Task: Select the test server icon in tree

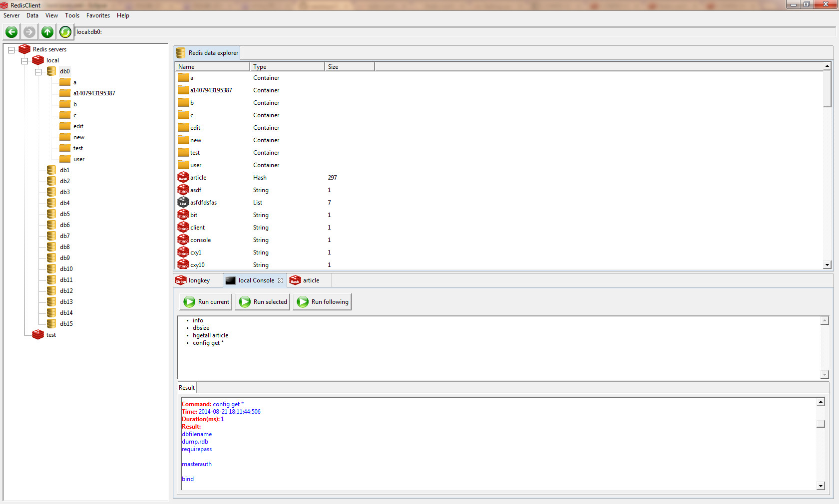Action: [x=38, y=334]
